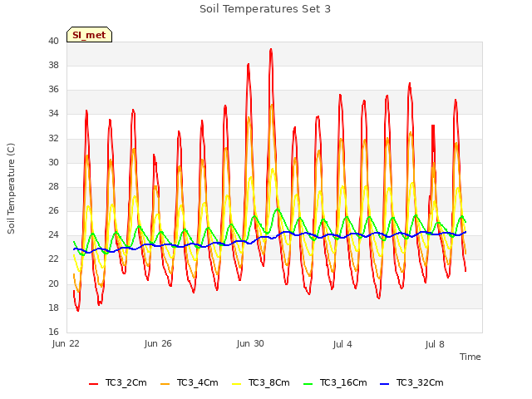The image size is (532, 399).
Task: Click the Jul 4 x-axis tick label
Action: [x=342, y=344]
